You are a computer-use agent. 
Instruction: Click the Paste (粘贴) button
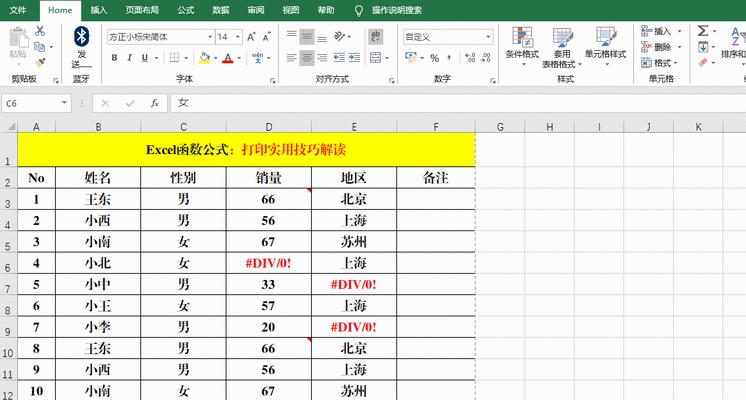(x=19, y=44)
